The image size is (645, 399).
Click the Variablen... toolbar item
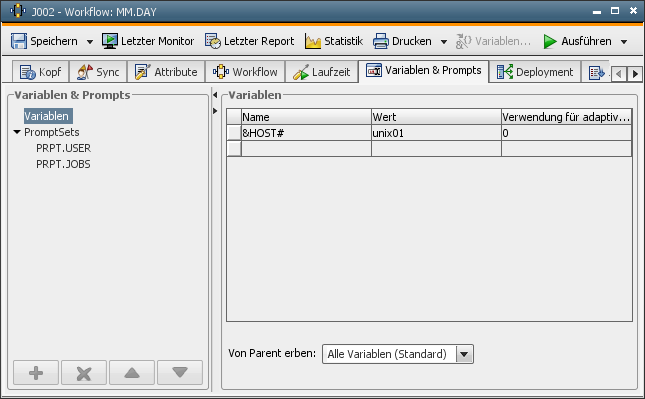(493, 41)
